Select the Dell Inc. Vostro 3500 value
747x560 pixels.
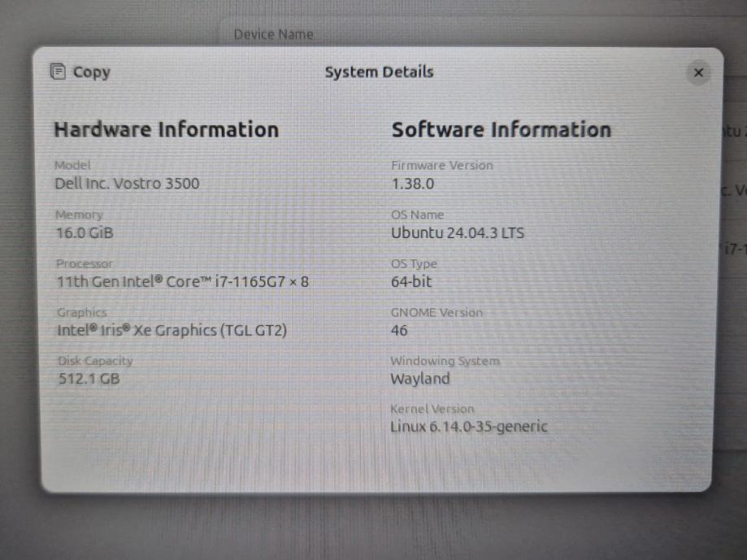(127, 184)
